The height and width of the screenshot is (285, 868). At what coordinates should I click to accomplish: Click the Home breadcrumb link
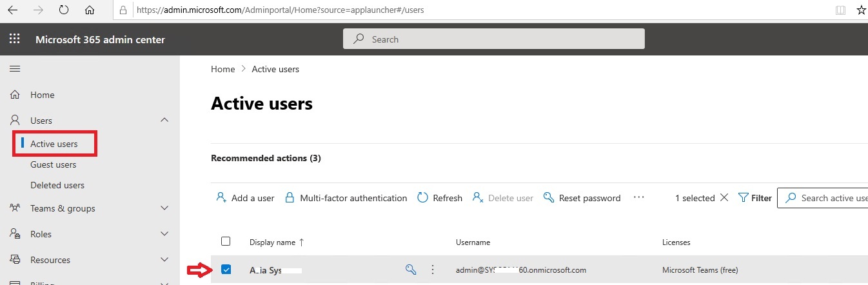point(222,69)
